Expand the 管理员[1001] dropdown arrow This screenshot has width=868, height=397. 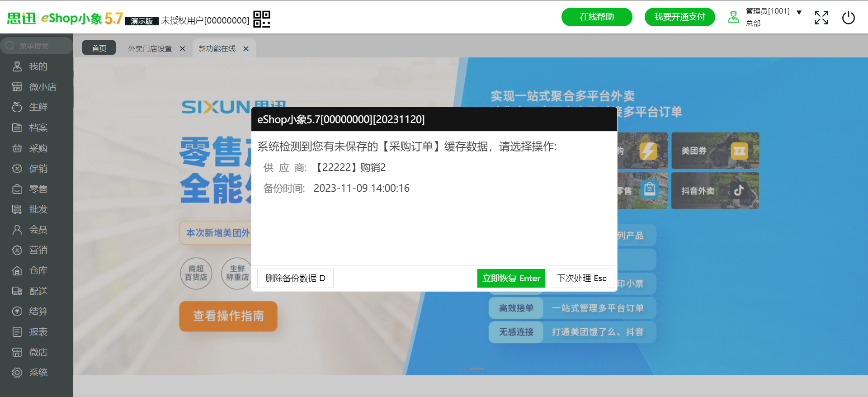pyautogui.click(x=799, y=12)
